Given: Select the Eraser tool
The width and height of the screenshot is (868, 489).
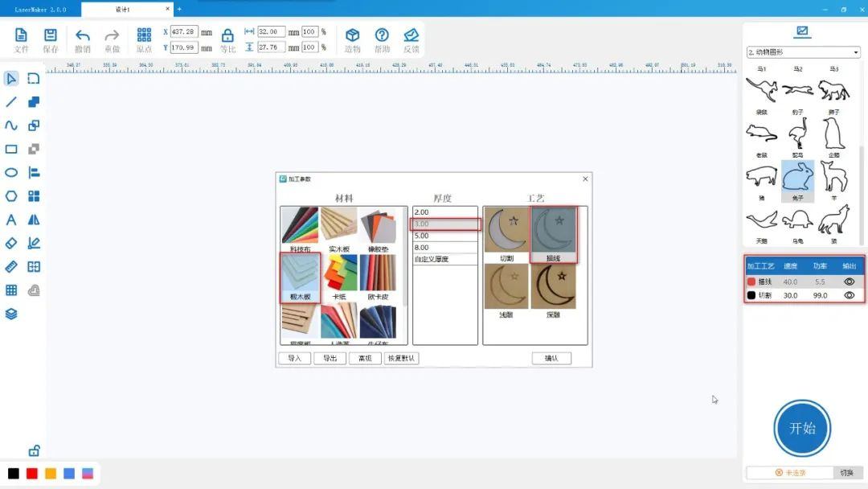Looking at the screenshot, I should [11, 243].
